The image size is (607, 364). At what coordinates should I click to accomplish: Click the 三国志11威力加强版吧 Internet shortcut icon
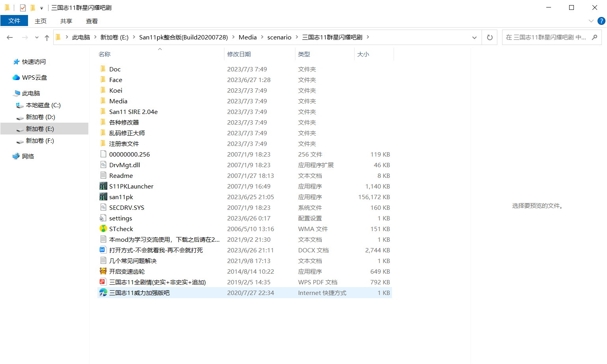[x=103, y=293]
